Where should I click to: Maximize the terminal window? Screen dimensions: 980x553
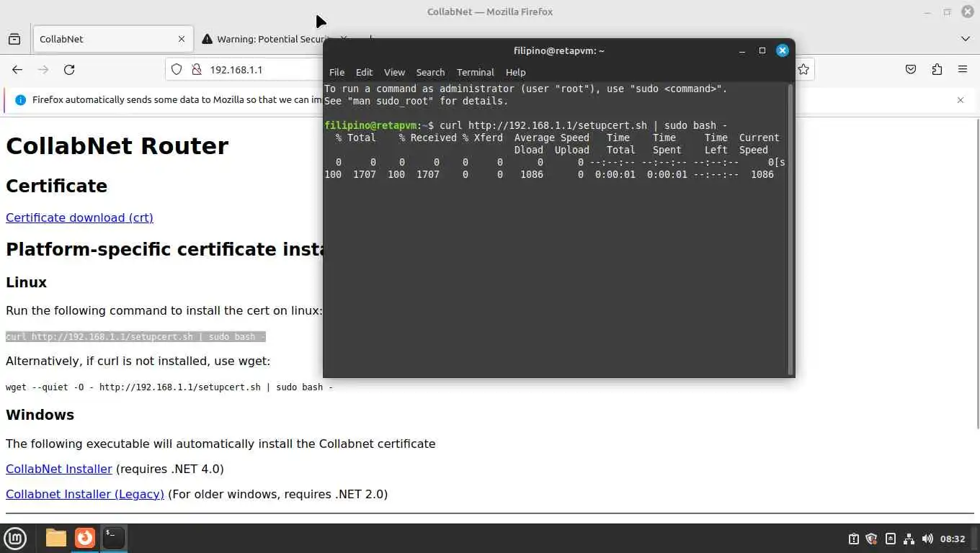click(x=762, y=50)
